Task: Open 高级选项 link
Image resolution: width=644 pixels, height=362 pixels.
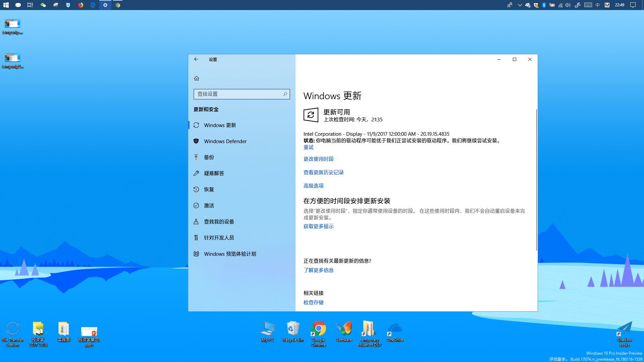Action: (x=314, y=186)
